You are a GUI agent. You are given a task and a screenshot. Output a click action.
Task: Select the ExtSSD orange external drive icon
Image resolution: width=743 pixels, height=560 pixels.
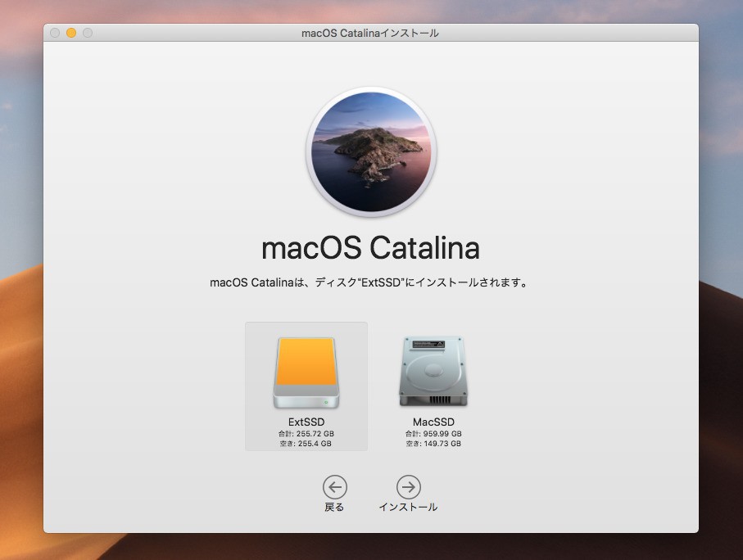click(306, 373)
